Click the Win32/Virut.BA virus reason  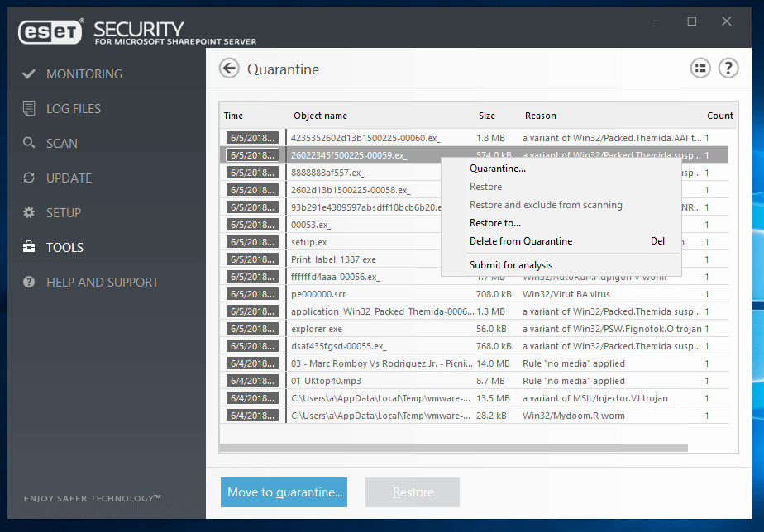[x=566, y=294]
